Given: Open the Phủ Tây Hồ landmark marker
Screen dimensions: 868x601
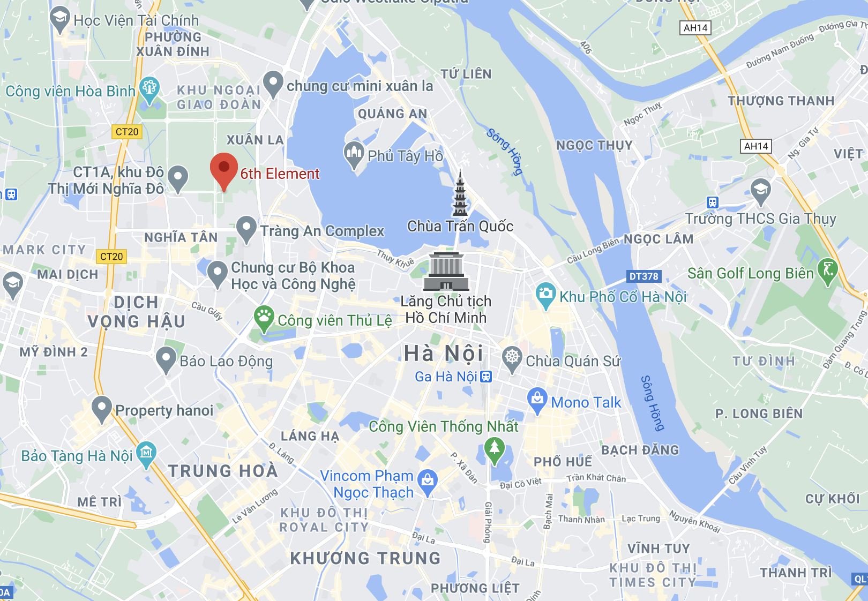Looking at the screenshot, I should click(x=354, y=156).
